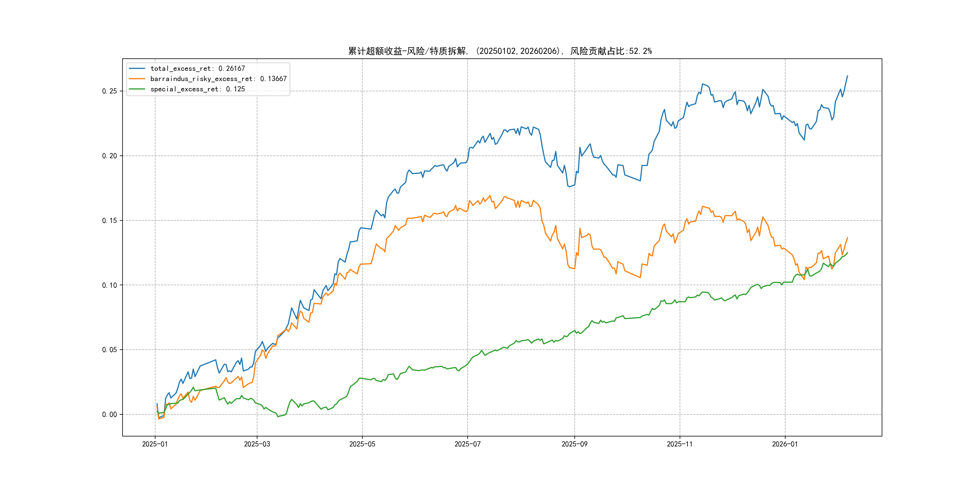Click the 2026-01 x-axis tick label

click(785, 444)
